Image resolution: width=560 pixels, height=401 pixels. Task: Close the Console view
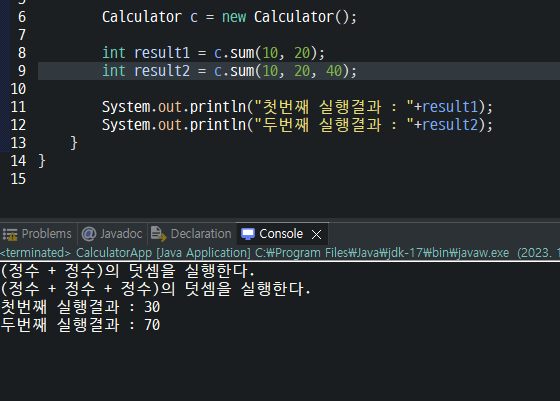(316, 234)
